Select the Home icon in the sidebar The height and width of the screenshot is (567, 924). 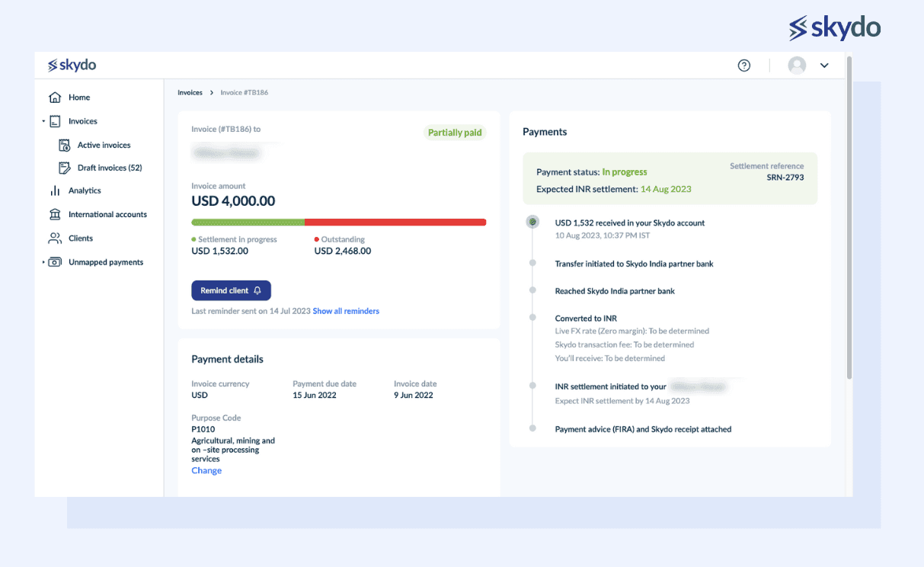coord(54,97)
